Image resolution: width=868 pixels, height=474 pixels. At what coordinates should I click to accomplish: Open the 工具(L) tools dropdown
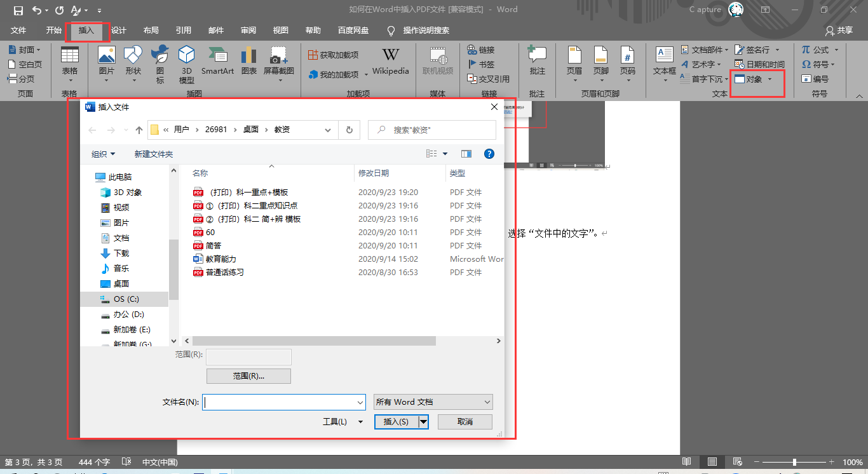click(x=343, y=422)
